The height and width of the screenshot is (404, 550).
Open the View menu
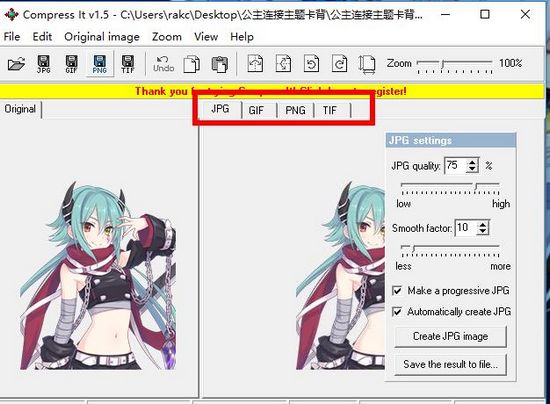(206, 36)
